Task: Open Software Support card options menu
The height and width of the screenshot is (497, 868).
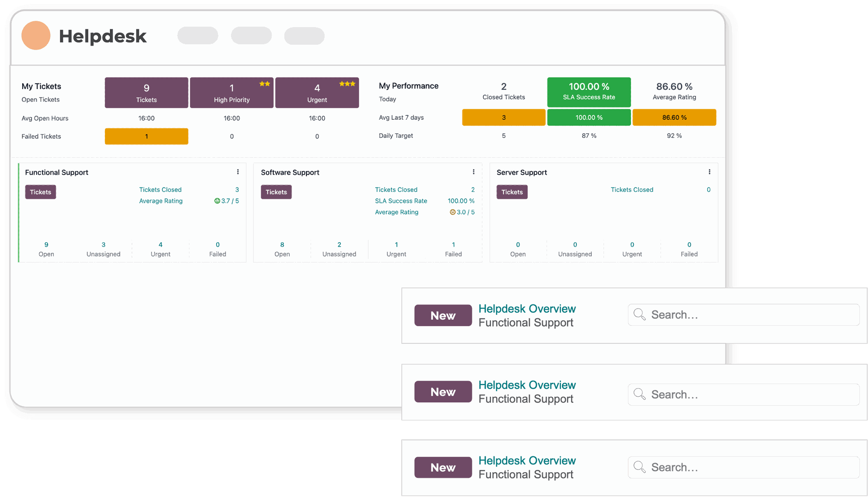Action: pos(473,172)
